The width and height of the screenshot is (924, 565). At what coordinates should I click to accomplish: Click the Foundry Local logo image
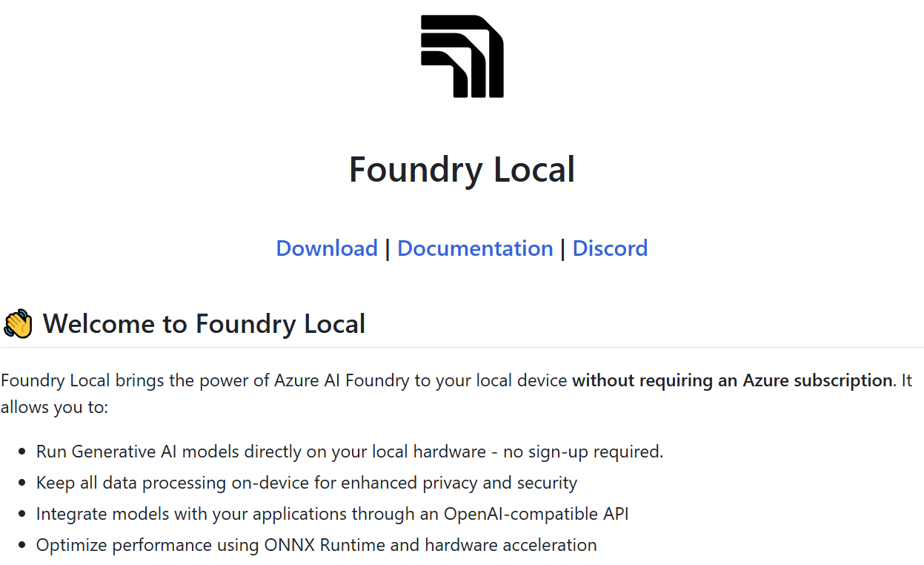tap(462, 56)
